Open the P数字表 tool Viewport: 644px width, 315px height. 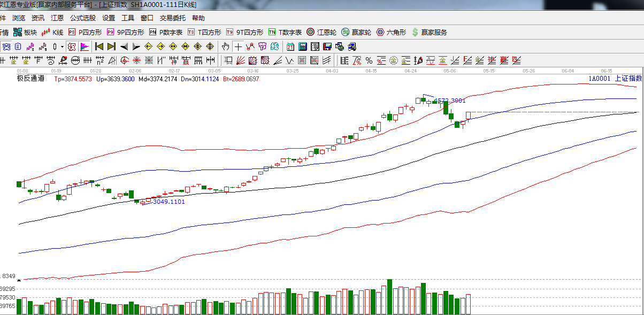(x=166, y=32)
